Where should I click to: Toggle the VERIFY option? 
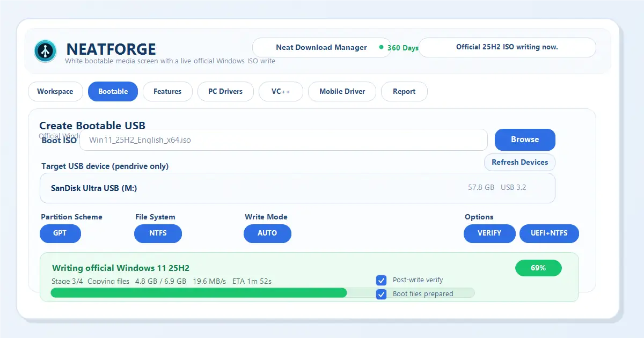click(489, 233)
